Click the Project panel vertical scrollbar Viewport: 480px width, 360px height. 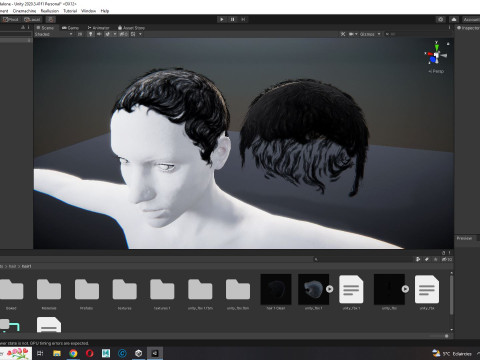452,295
